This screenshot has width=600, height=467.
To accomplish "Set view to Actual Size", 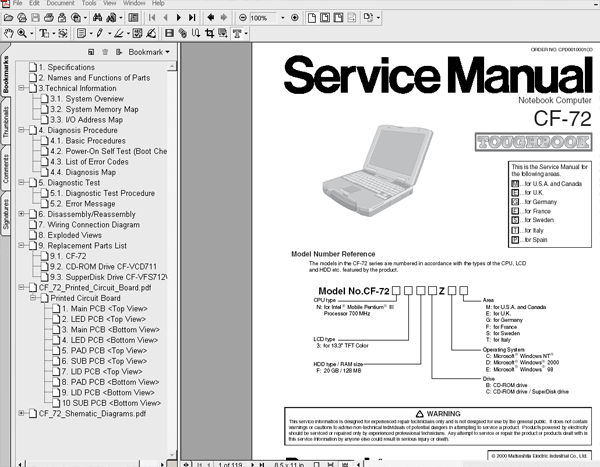I will coord(312,18).
